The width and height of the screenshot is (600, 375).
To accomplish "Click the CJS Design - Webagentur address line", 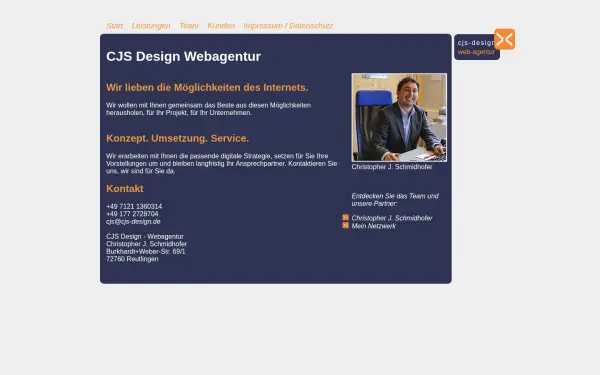I will [x=145, y=236].
